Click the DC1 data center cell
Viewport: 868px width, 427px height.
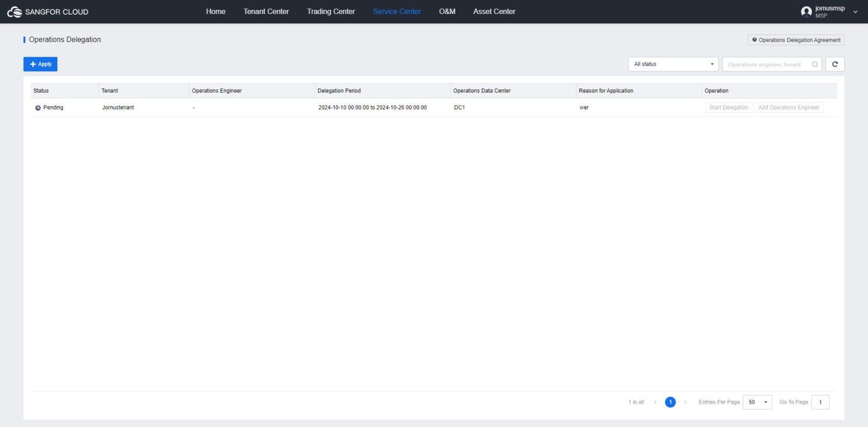pyautogui.click(x=459, y=108)
